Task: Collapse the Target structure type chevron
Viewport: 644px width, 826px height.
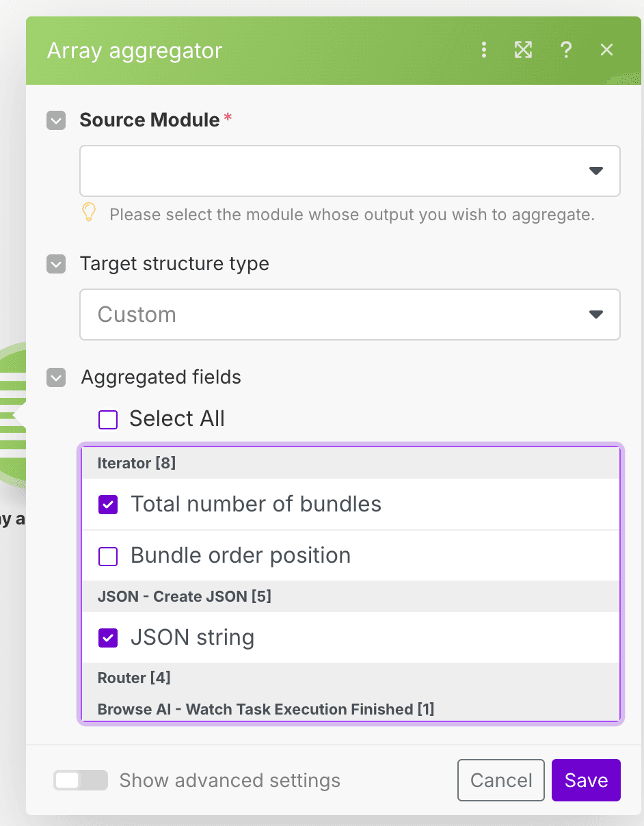Action: (56, 265)
